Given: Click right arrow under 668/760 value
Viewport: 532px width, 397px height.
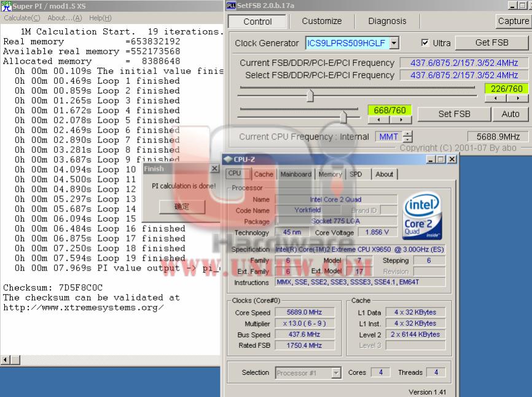Looking at the screenshot, I should 401,120.
